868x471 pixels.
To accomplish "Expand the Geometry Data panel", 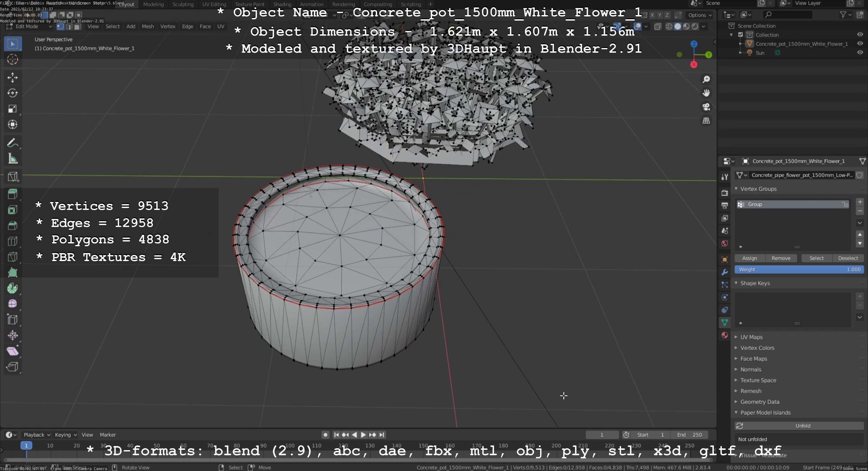I will (736, 402).
